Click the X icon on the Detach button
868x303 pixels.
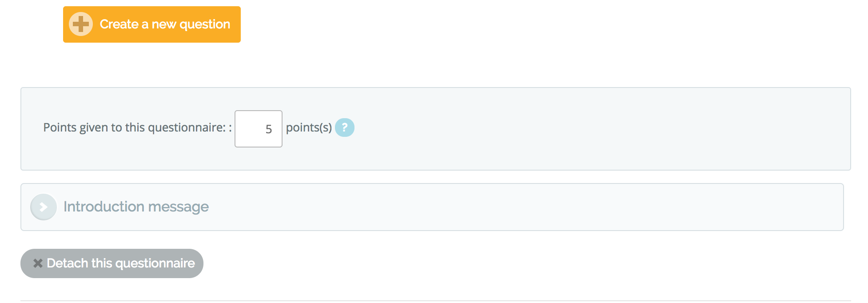click(x=38, y=263)
